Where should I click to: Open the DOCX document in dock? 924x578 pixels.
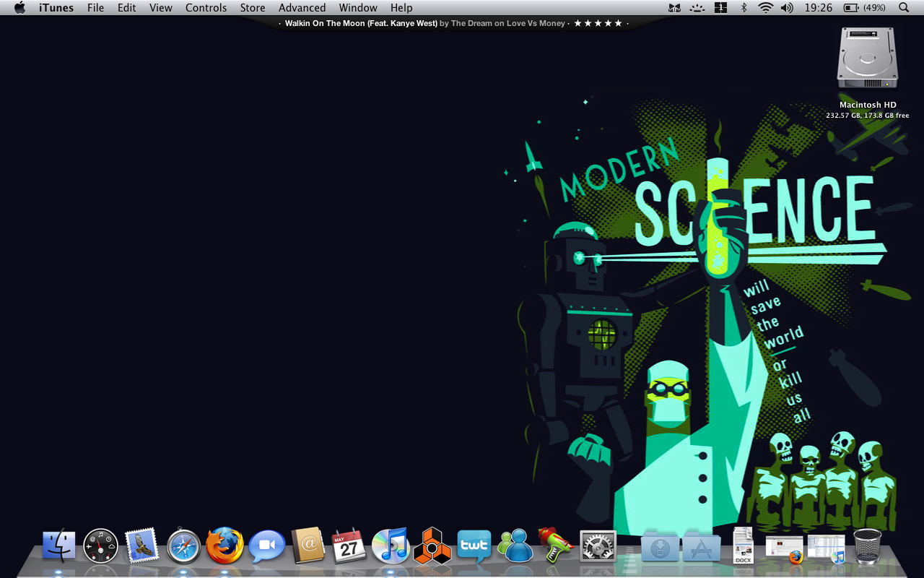(x=743, y=545)
